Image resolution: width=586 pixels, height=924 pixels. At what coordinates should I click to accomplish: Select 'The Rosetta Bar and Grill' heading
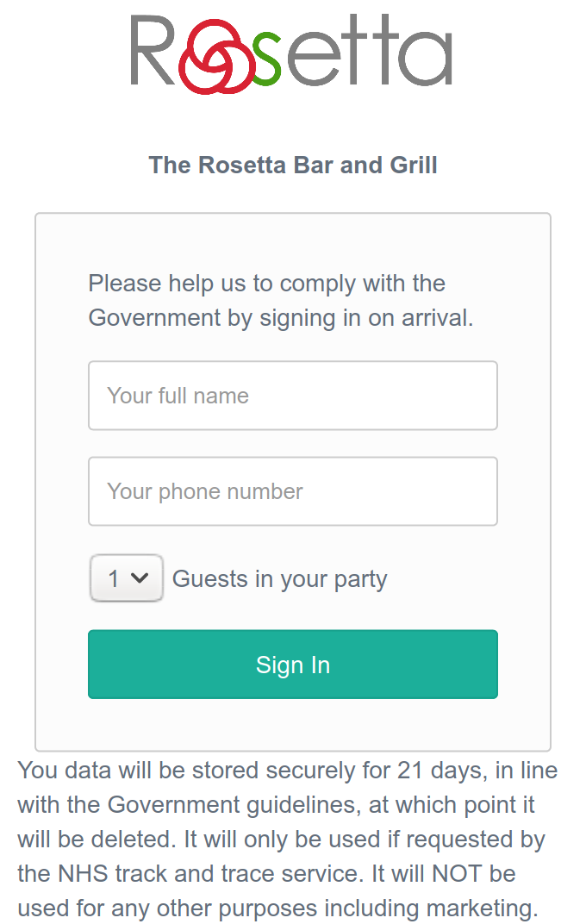pyautogui.click(x=293, y=165)
